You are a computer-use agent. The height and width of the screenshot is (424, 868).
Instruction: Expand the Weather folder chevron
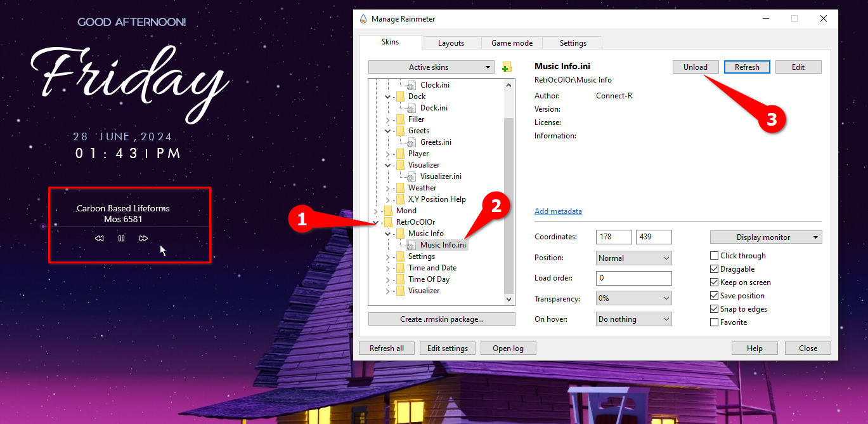coord(388,187)
